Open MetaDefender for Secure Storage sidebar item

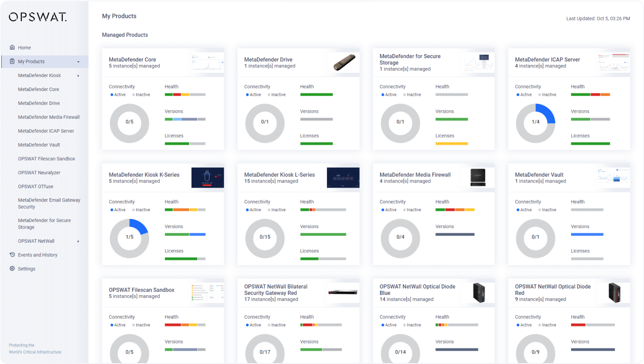pos(44,224)
